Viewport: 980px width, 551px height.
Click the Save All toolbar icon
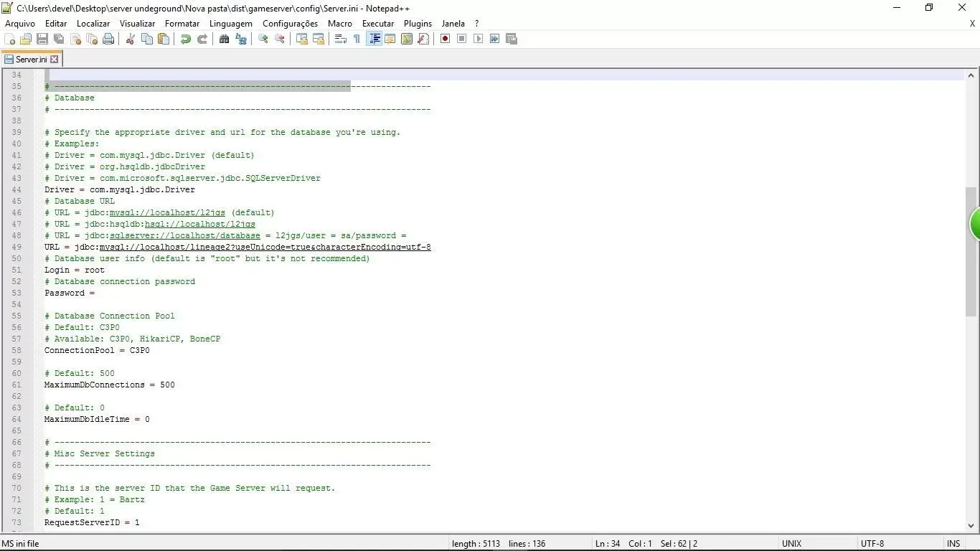click(x=59, y=39)
